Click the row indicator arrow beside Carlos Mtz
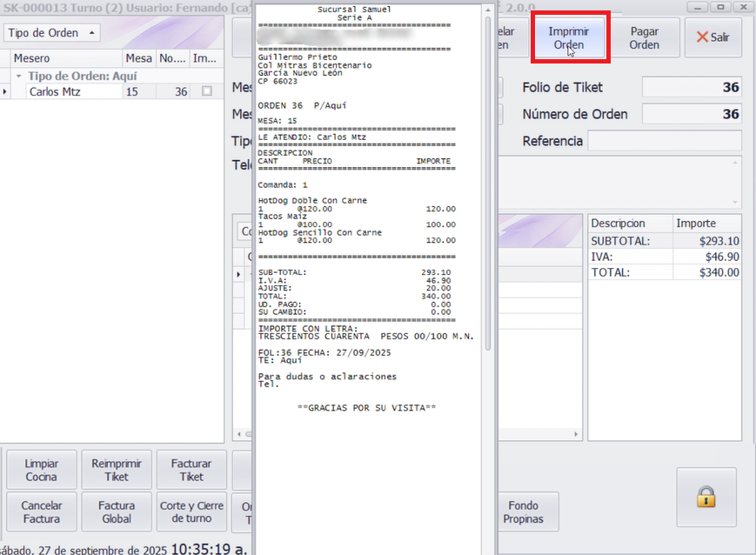The width and height of the screenshot is (756, 555). (6, 91)
